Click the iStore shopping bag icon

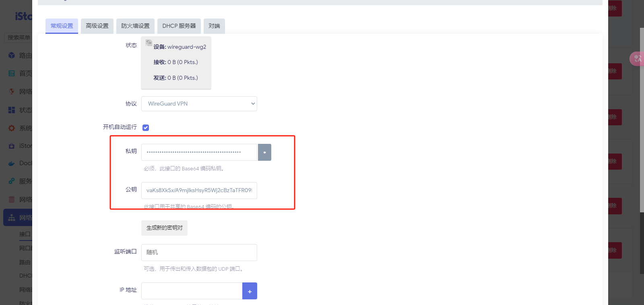point(12,146)
